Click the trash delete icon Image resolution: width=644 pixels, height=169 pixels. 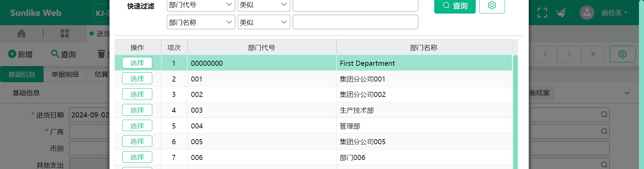(x=101, y=54)
